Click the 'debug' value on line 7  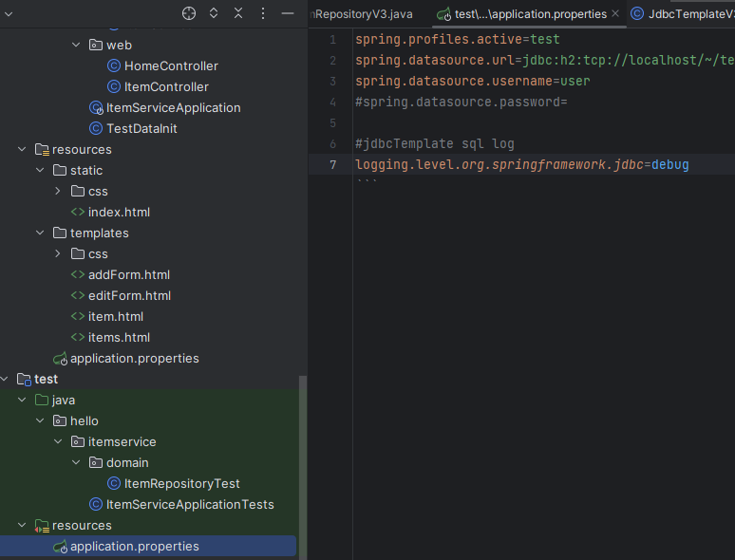pyautogui.click(x=670, y=164)
